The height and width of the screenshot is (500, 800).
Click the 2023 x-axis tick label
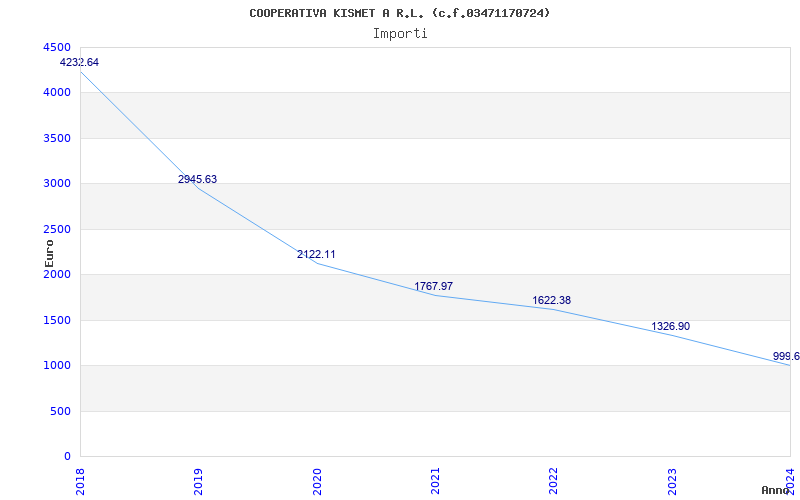pos(672,480)
